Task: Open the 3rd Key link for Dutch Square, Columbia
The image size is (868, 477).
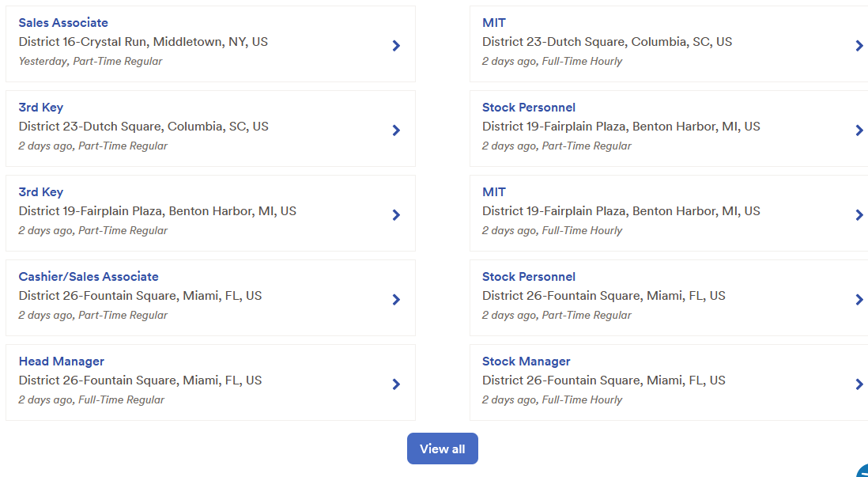Action: [x=41, y=108]
